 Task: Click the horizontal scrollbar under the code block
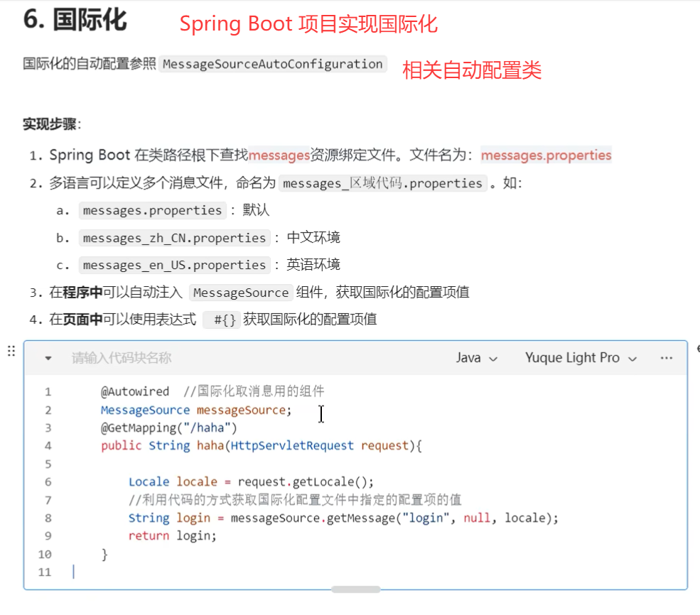[356, 589]
